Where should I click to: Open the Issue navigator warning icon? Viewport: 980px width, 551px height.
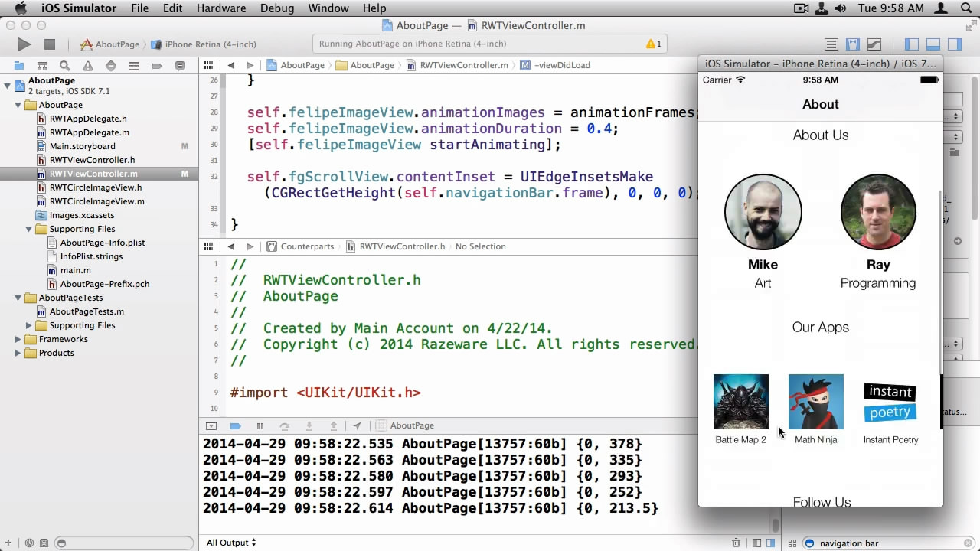[88, 66]
